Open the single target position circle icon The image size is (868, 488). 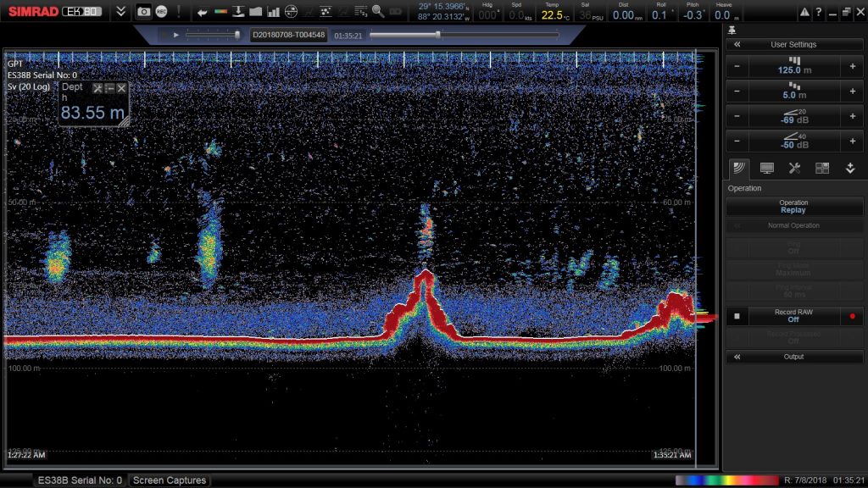291,12
